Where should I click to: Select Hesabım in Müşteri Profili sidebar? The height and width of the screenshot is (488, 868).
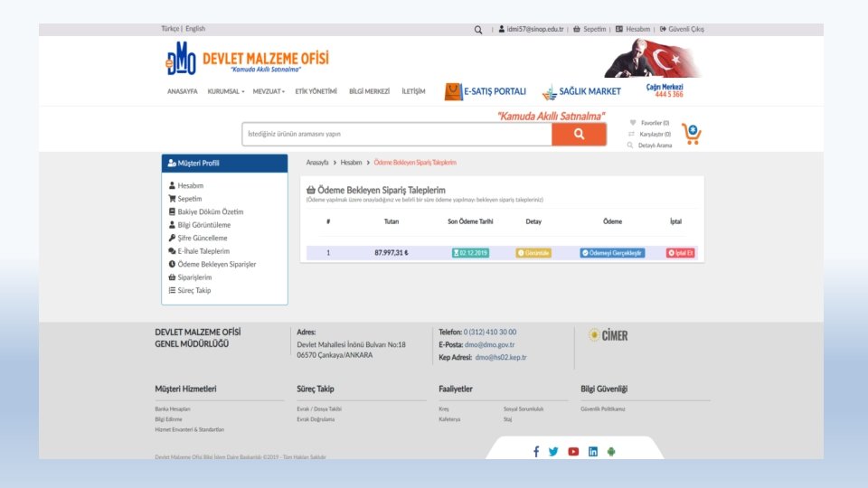point(186,185)
